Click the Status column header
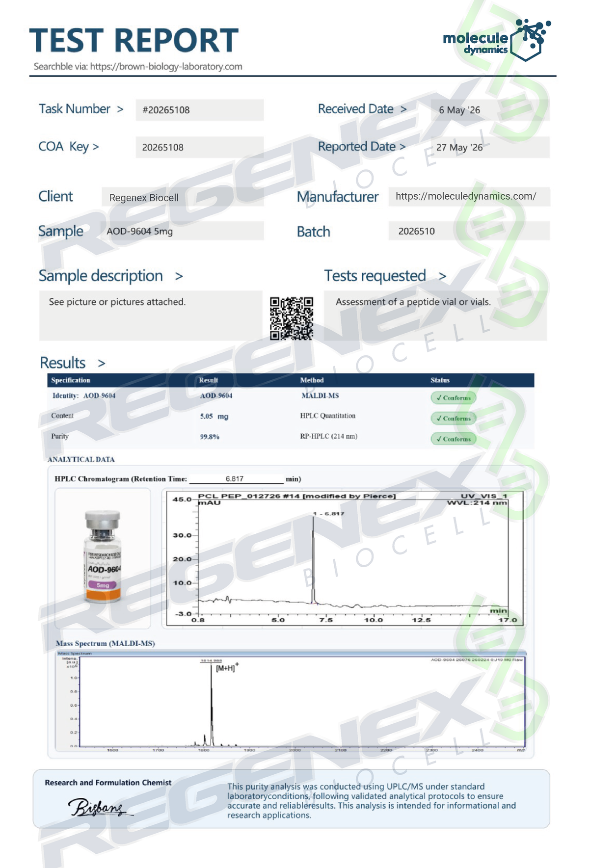 click(x=440, y=380)
